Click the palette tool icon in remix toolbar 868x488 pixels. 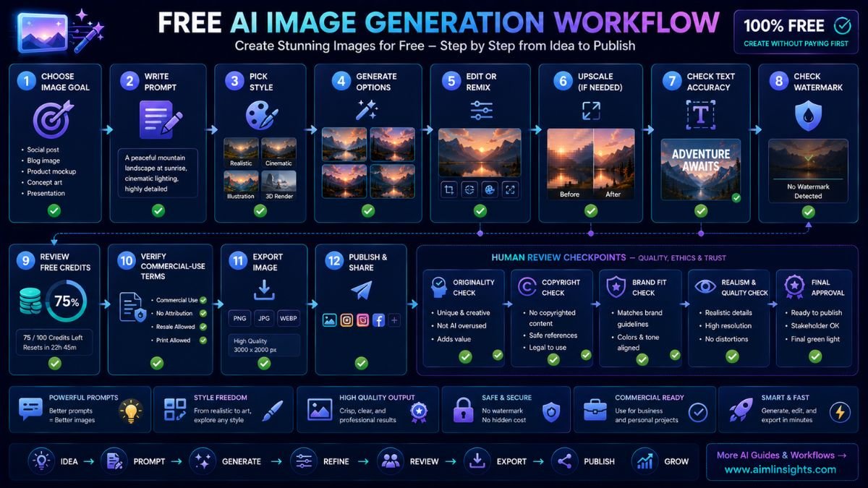[x=490, y=189]
